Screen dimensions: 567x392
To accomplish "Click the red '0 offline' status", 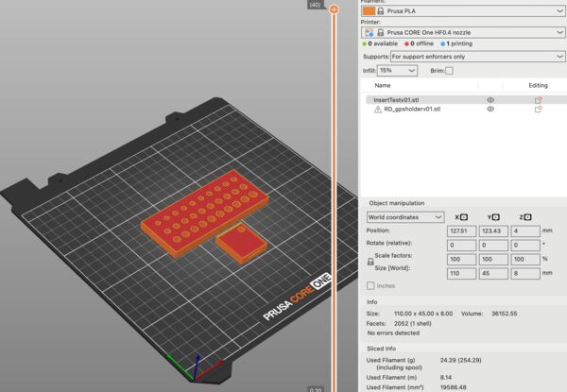I will click(x=419, y=43).
